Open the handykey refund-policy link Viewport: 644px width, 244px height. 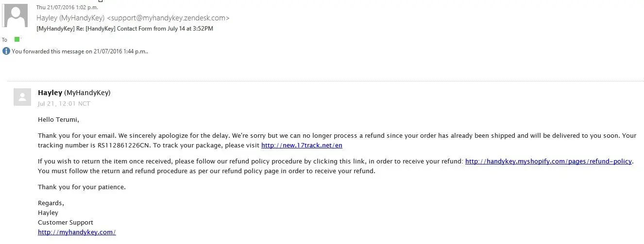548,161
